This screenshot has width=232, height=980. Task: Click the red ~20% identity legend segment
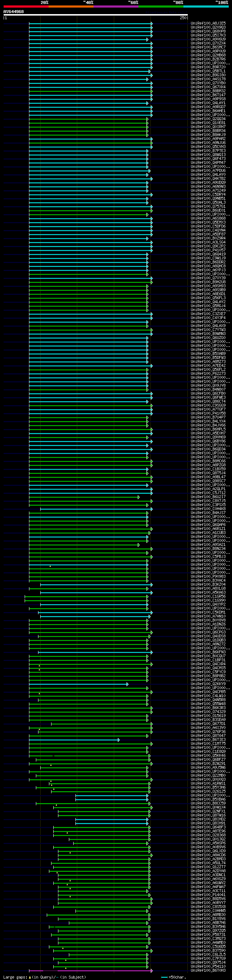point(26,7)
